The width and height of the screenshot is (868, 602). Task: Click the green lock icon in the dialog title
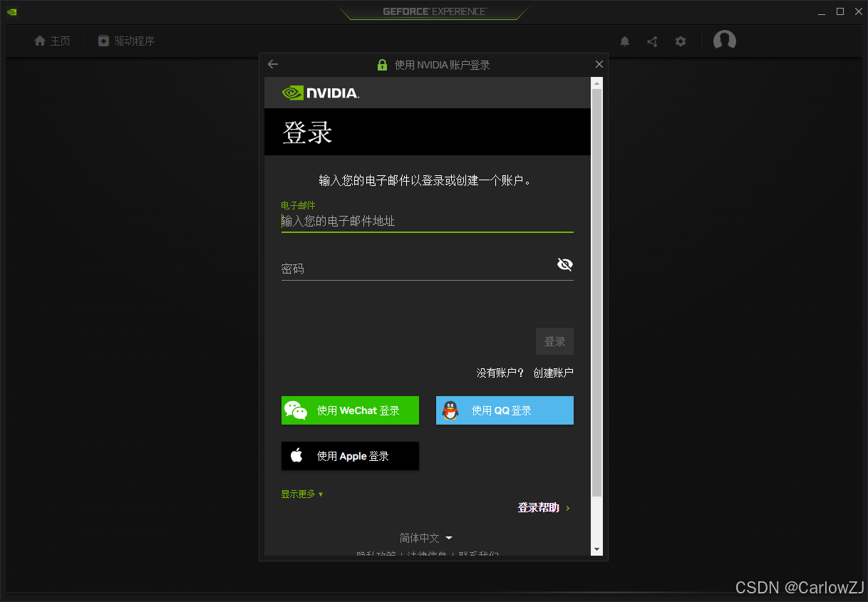(383, 65)
